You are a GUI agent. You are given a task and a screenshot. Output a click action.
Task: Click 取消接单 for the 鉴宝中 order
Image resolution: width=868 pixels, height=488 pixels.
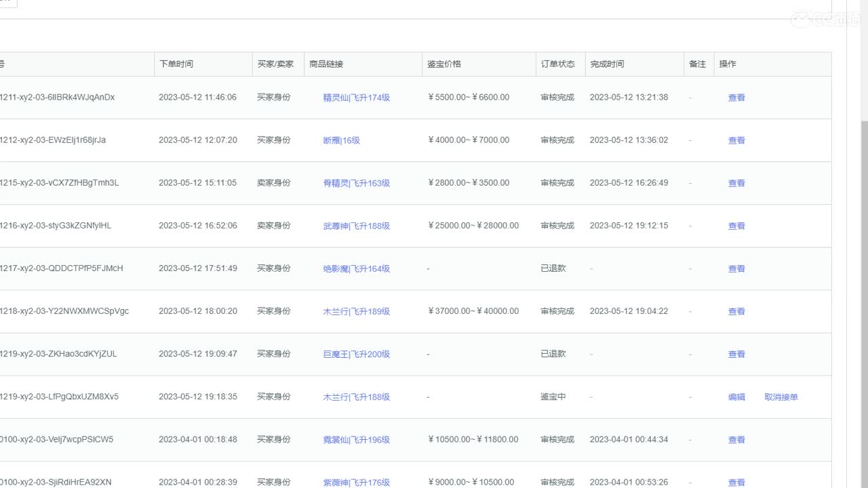pos(781,396)
